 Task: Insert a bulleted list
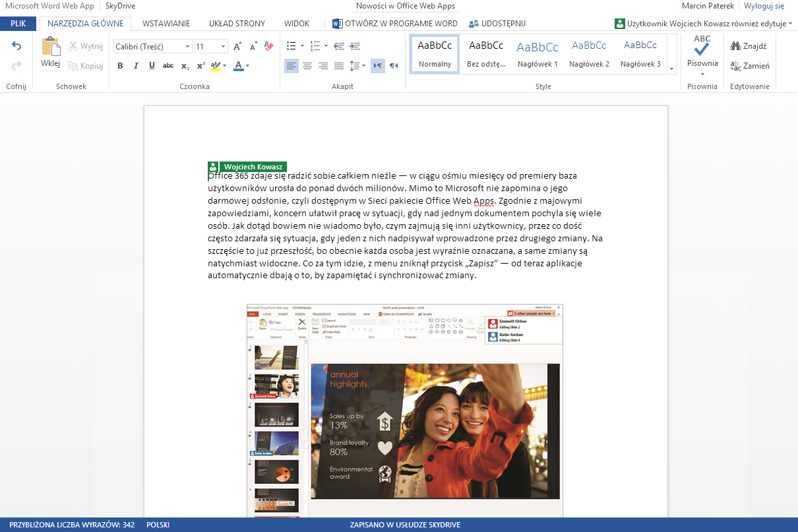tap(292, 46)
